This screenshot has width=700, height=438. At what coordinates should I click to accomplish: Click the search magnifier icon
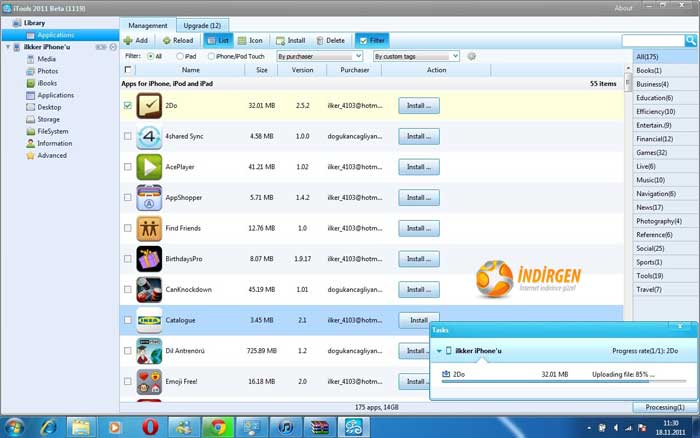691,41
